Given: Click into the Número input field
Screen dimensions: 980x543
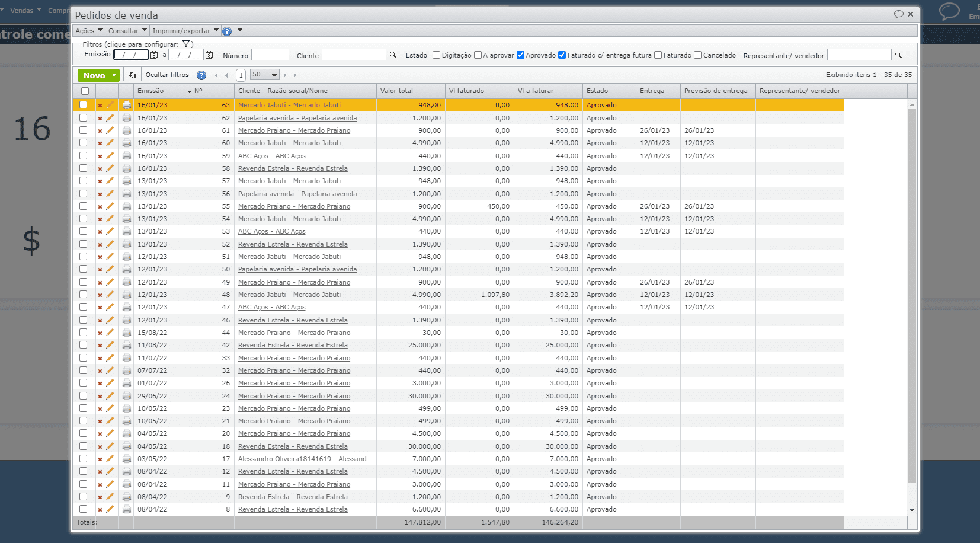Looking at the screenshot, I should pos(270,55).
